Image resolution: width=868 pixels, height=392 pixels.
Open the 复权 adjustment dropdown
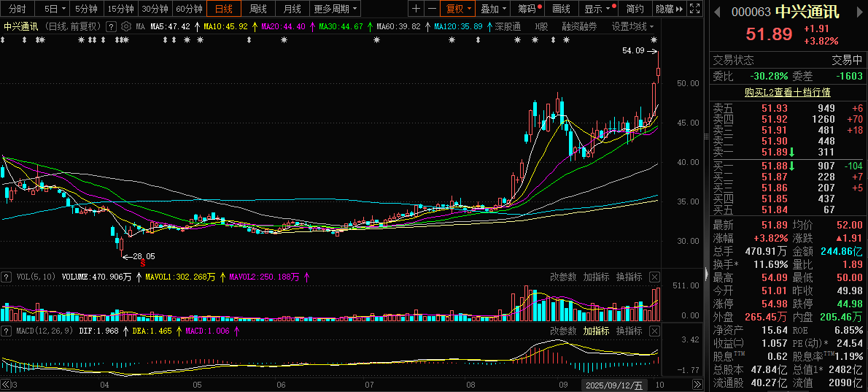click(x=459, y=8)
